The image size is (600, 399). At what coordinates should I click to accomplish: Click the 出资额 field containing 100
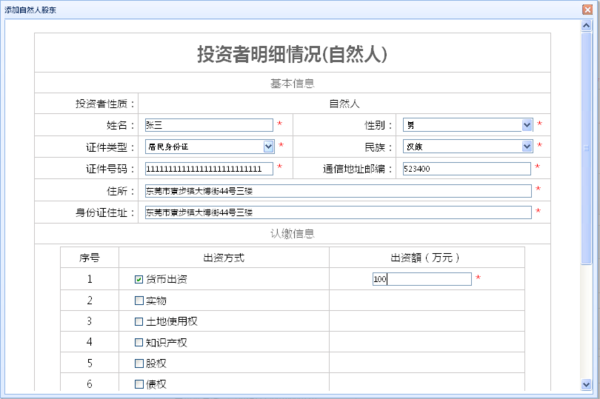coord(422,279)
